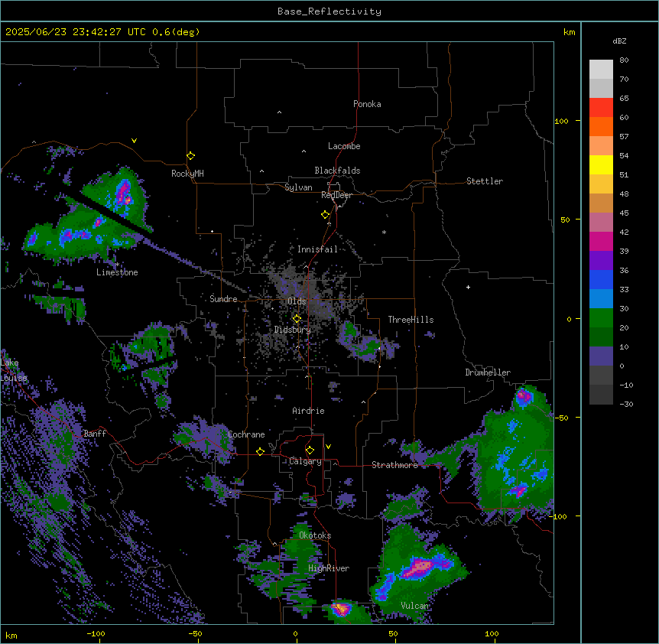Click the RedDeer city label
This screenshot has height=644, width=659.
click(x=336, y=195)
